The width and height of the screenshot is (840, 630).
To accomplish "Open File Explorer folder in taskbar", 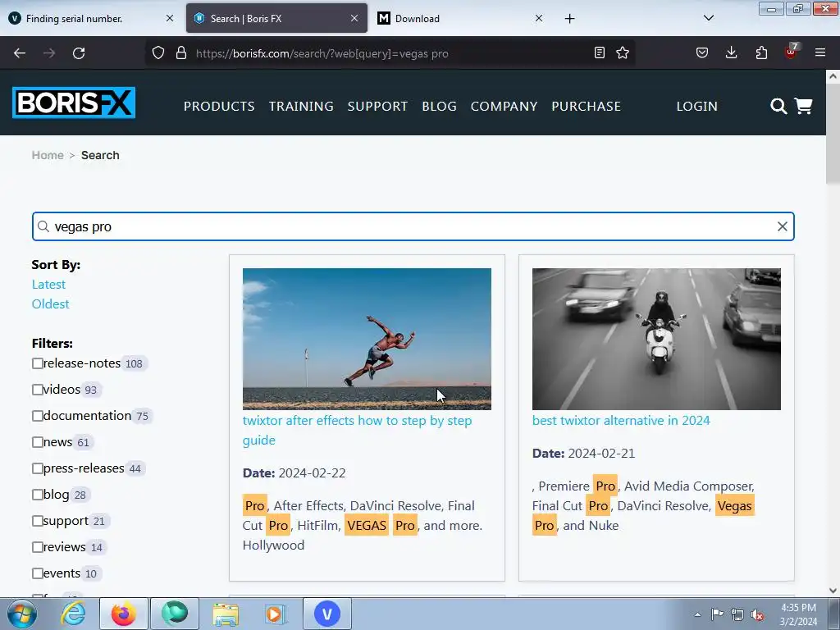I will (226, 614).
